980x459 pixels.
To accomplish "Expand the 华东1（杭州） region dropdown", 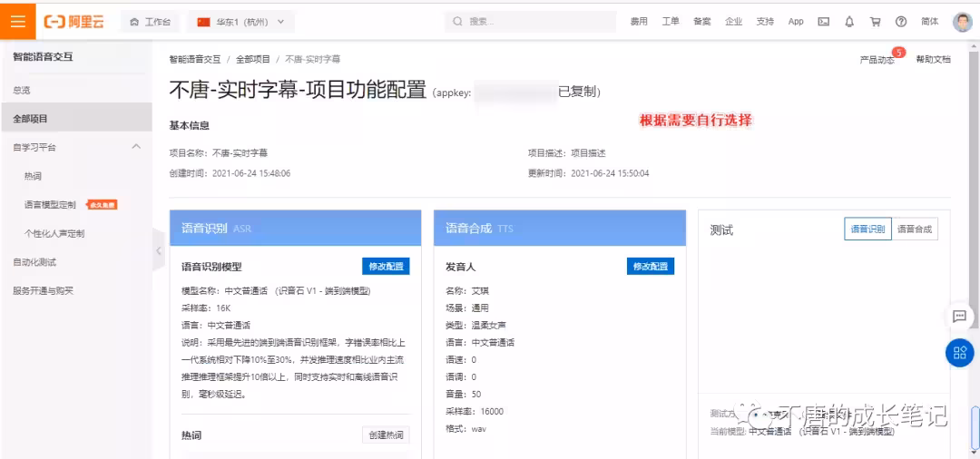I will point(241,22).
